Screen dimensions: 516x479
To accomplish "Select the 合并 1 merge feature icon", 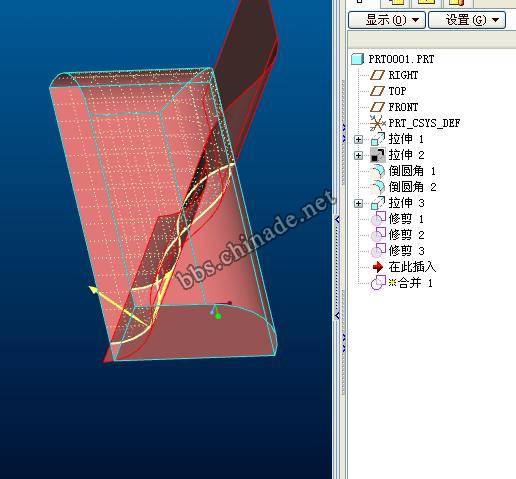I will pos(378,283).
